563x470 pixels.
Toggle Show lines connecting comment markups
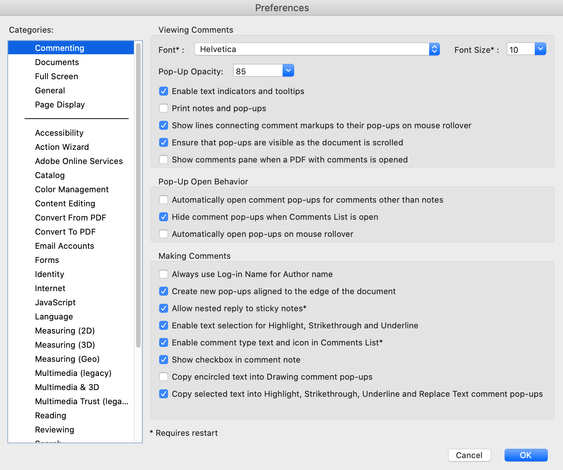point(163,125)
